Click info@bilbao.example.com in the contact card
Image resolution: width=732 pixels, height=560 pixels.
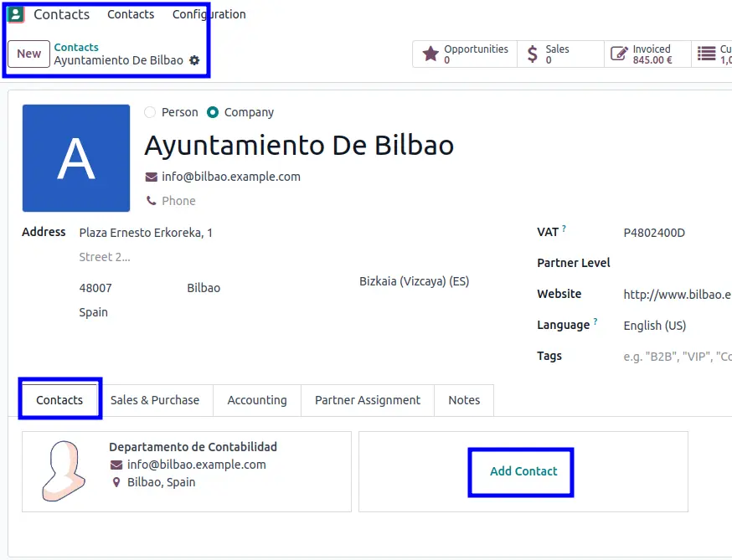click(x=197, y=465)
